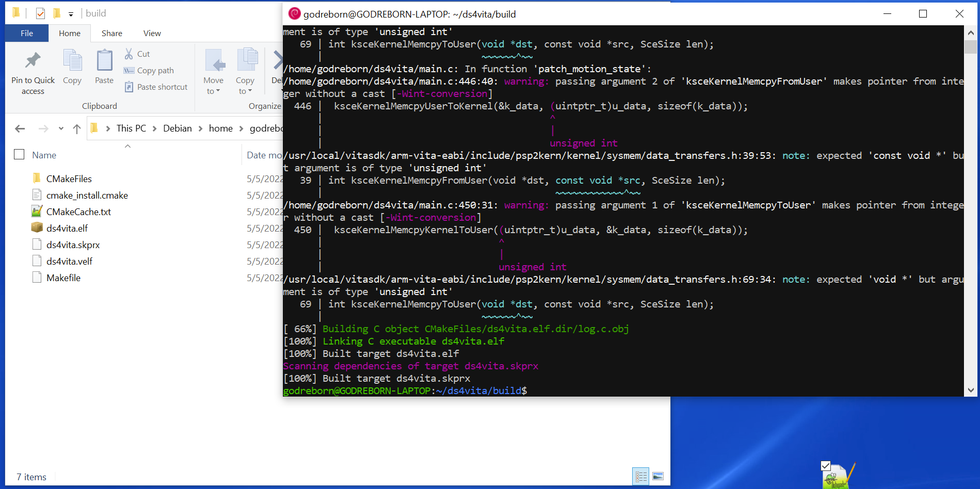Open the Share ribbon tab
Viewport: 980px width, 489px height.
(x=112, y=33)
